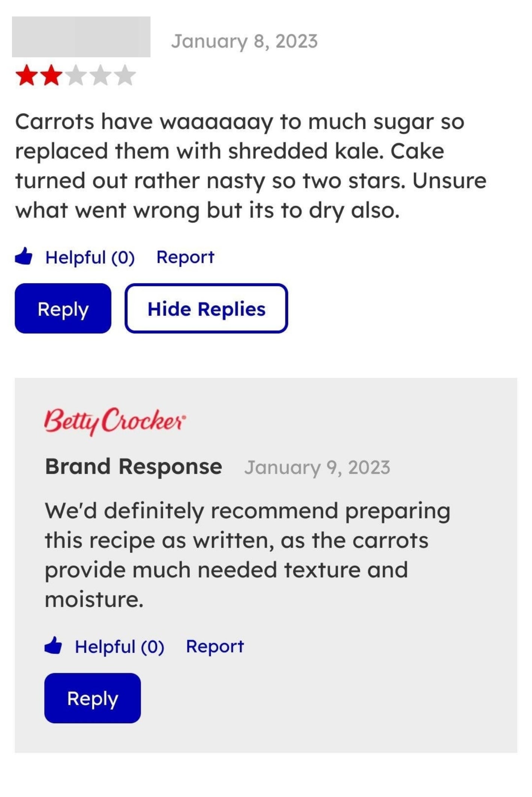Click the second red star in the rating
The width and height of the screenshot is (532, 797).
[52, 75]
